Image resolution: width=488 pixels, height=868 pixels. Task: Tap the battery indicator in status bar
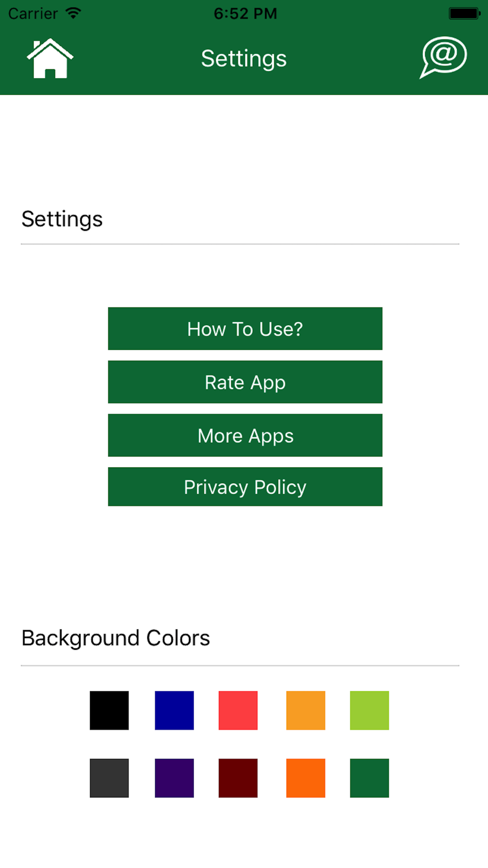click(465, 13)
